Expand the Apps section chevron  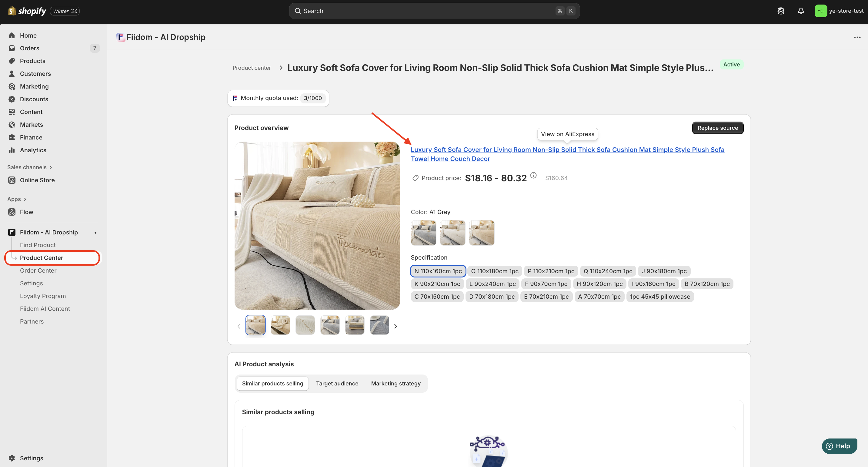(x=25, y=199)
